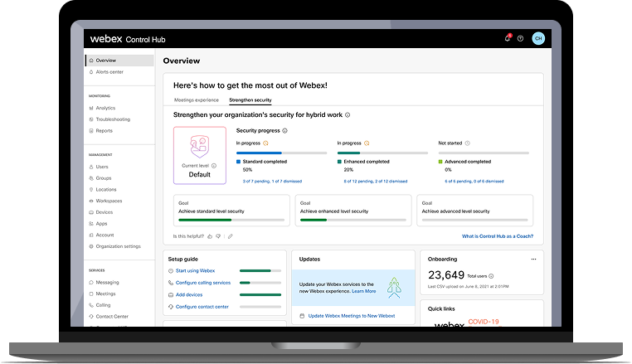632x364 pixels.
Task: Click the webex Control Hub logo
Action: point(128,39)
